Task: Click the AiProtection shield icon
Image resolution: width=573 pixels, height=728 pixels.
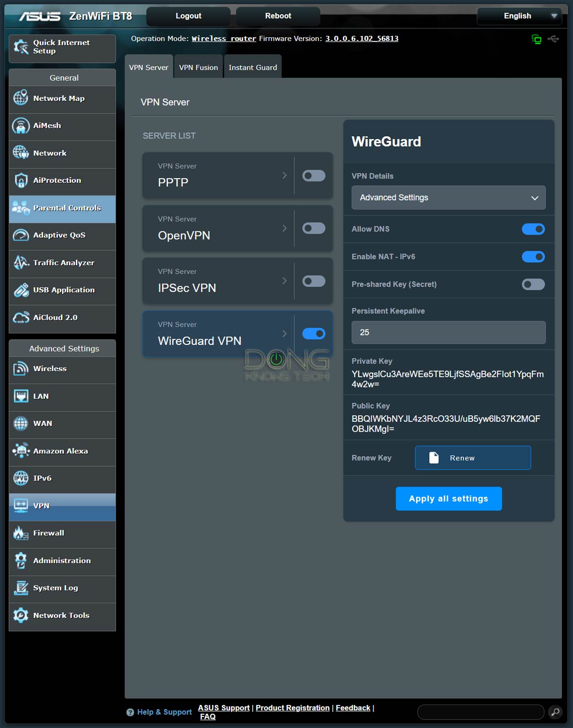Action: pos(21,180)
